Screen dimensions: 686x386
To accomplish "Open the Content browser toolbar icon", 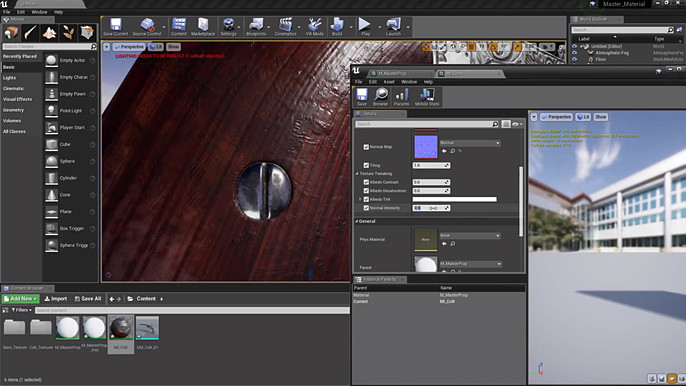I will tap(178, 27).
